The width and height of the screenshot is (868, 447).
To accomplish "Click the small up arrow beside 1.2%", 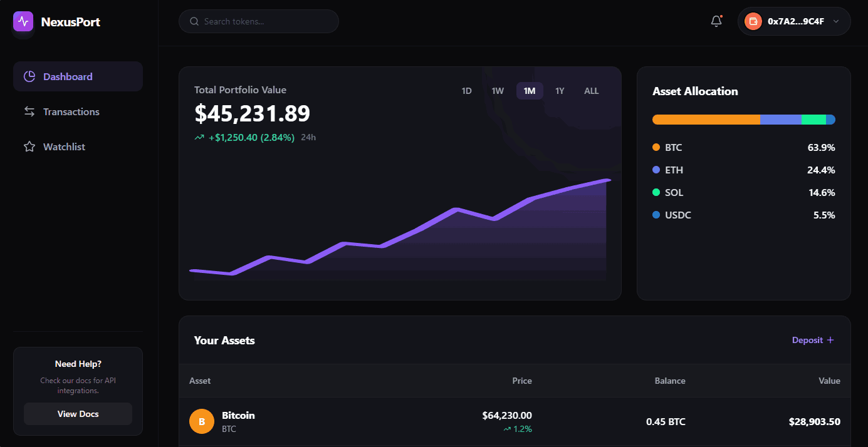I will tap(507, 429).
